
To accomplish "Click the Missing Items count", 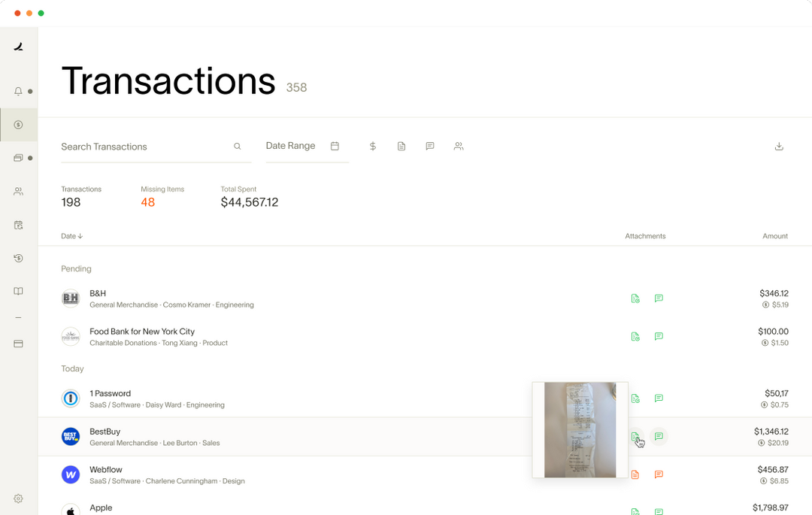I will [148, 201].
